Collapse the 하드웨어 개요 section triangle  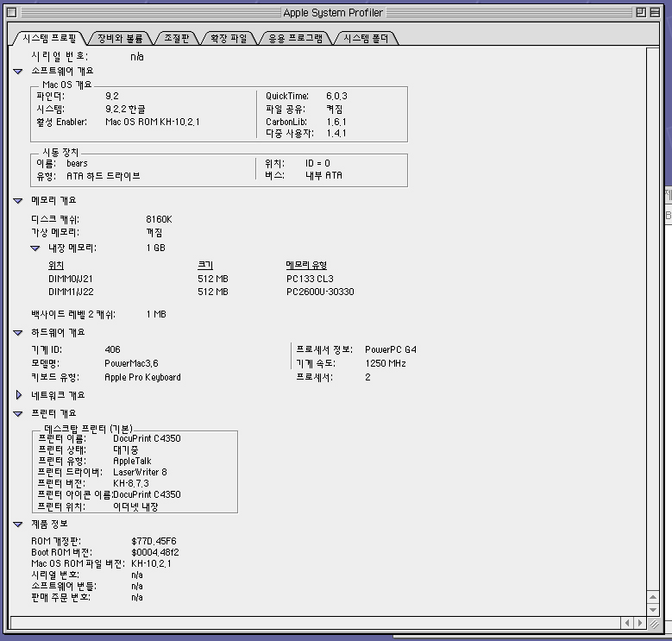pyautogui.click(x=18, y=333)
